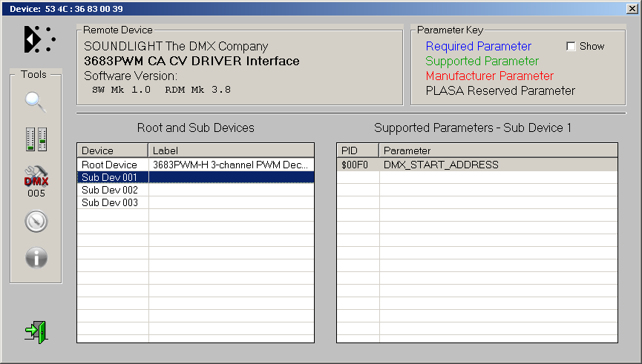Click the Required Parameter blue label
642x364 pixels.
tap(478, 46)
